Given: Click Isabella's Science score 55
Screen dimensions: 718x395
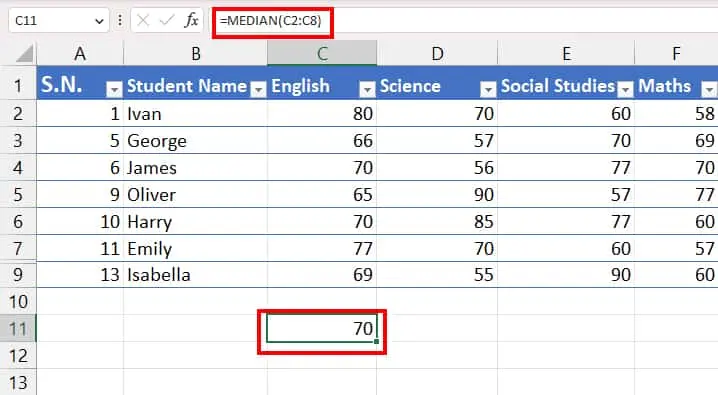Looking at the screenshot, I should click(437, 275).
